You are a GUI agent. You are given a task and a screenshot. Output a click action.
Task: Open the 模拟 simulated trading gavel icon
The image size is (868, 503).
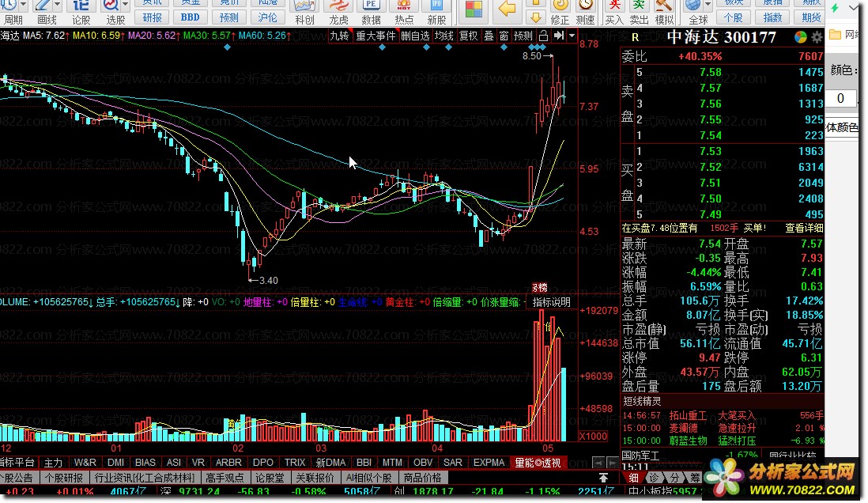point(664,12)
